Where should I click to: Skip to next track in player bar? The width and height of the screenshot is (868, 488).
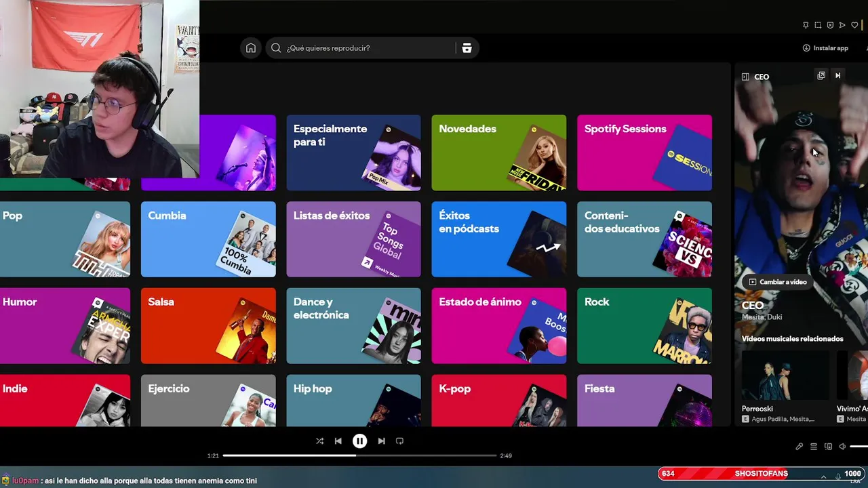point(381,441)
